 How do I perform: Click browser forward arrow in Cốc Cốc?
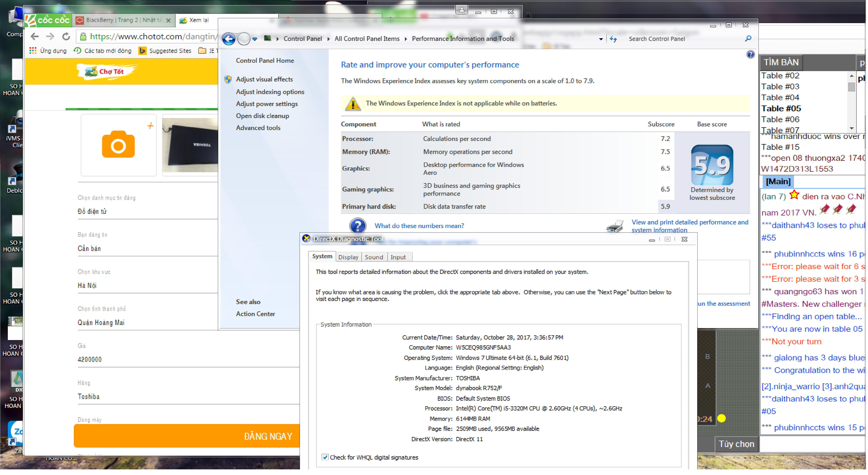pos(50,36)
